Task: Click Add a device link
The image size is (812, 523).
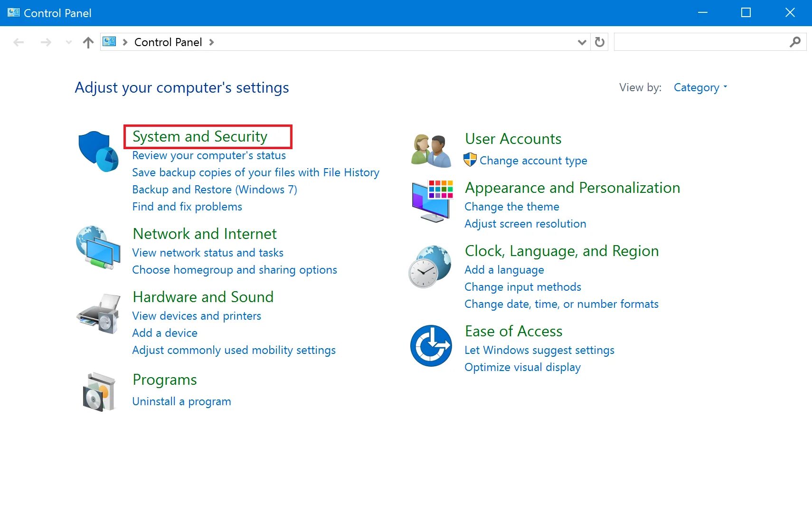Action: coord(165,333)
